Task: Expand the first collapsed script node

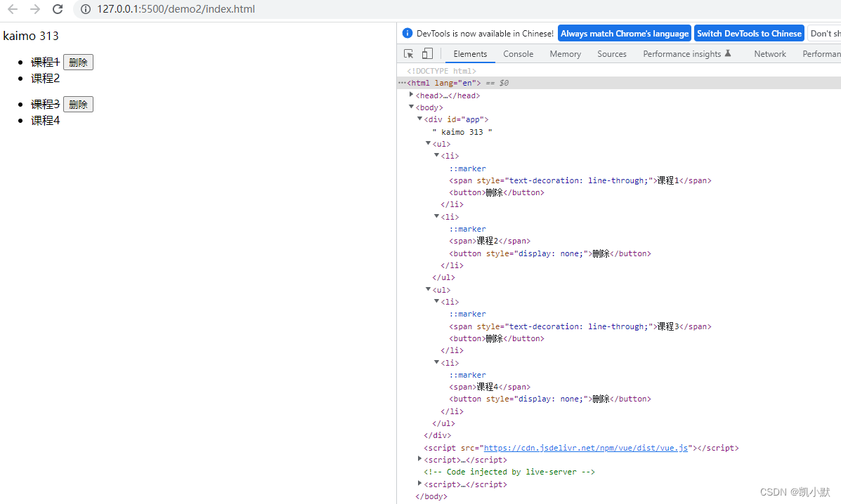Action: [420, 459]
